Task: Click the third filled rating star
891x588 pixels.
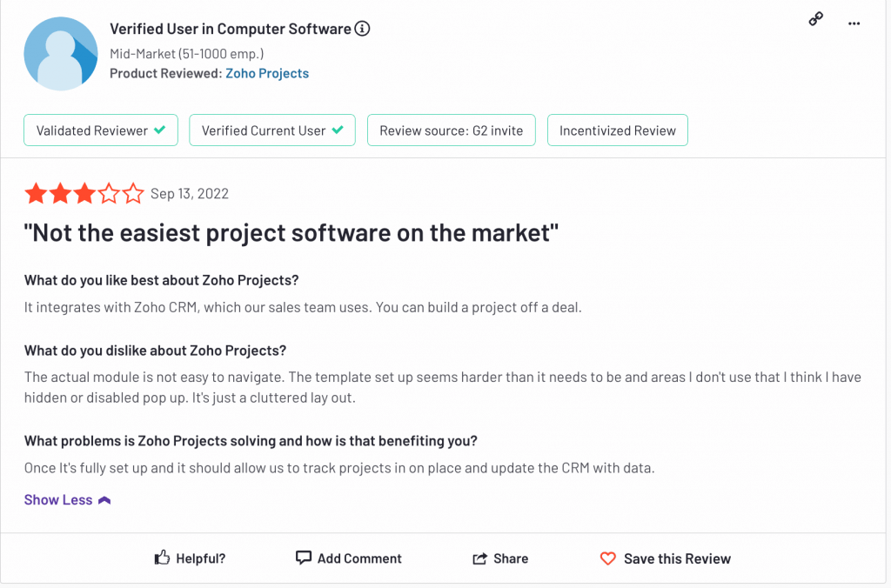Action: point(84,193)
